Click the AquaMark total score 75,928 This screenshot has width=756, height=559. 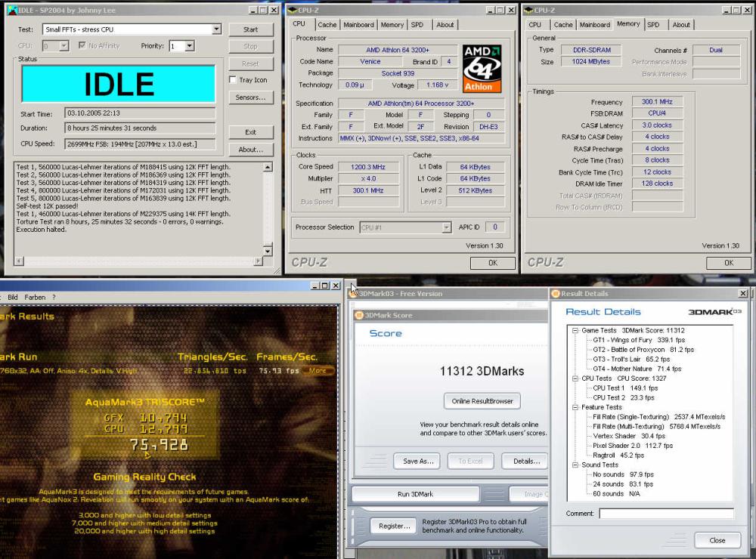coord(159,445)
